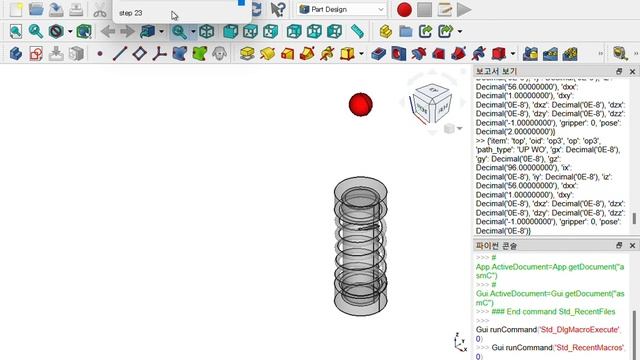
Task: Expand the zoom tool dropdown arrow
Action: (193, 31)
